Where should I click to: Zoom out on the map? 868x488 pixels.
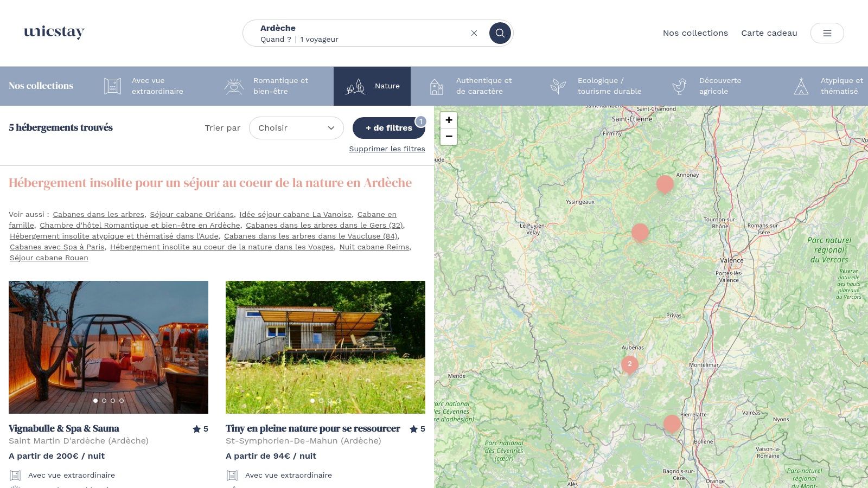[449, 136]
